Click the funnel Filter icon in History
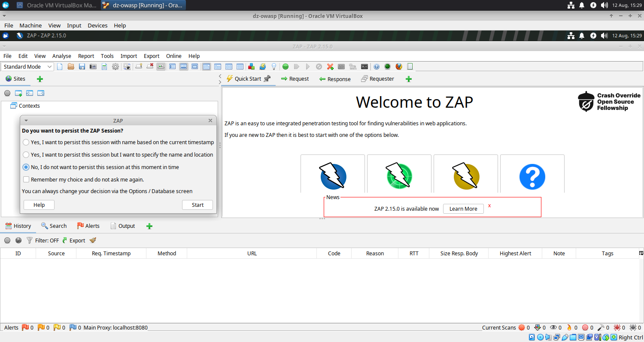 (x=29, y=240)
